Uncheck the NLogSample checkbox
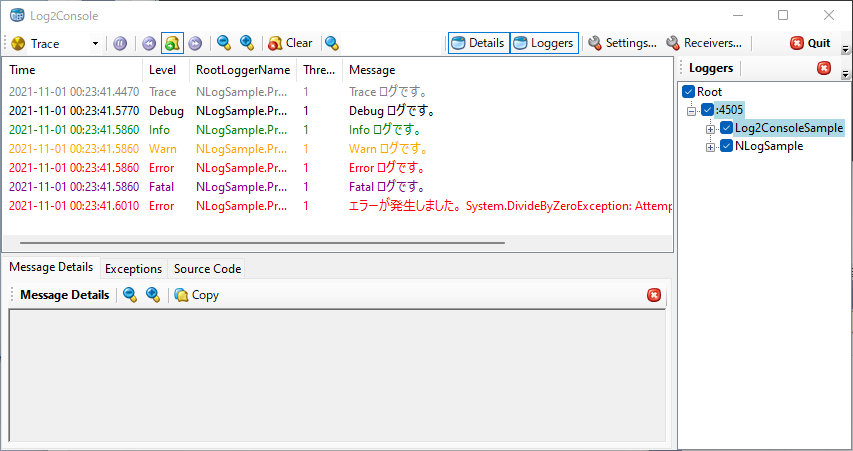853x451 pixels. tap(726, 146)
